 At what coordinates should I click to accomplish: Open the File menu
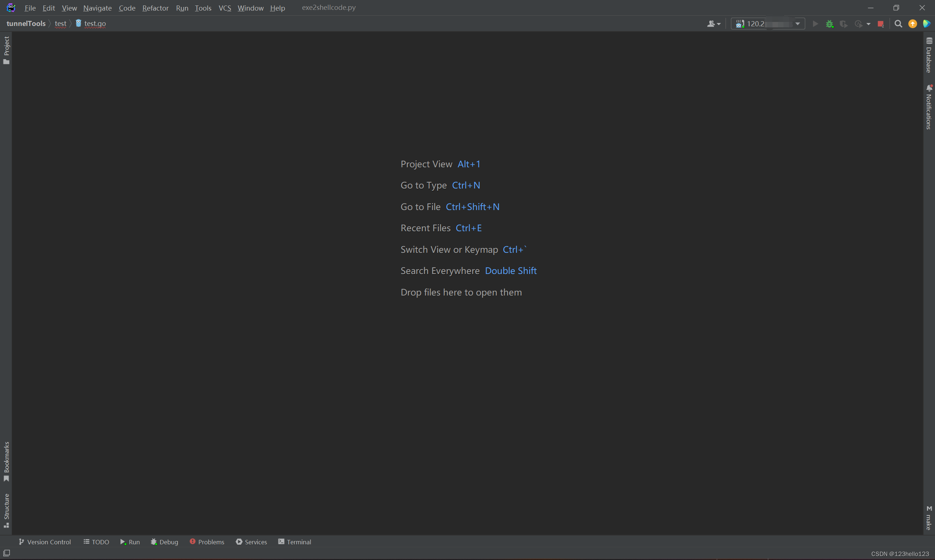click(x=30, y=8)
